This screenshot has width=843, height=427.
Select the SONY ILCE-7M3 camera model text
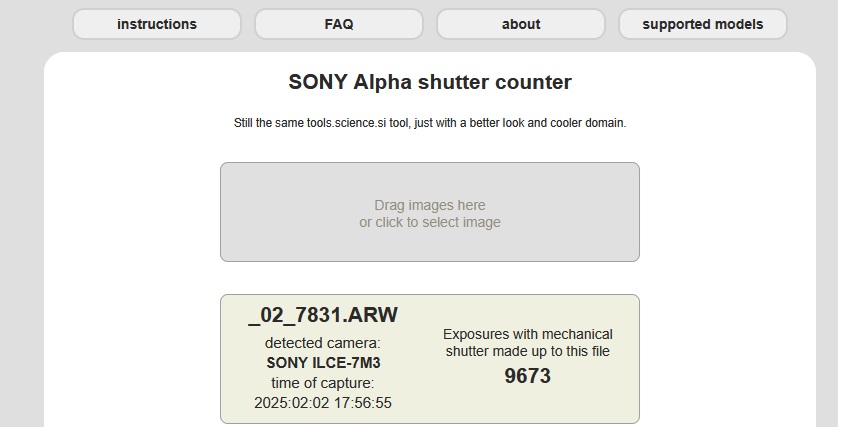coord(323,363)
